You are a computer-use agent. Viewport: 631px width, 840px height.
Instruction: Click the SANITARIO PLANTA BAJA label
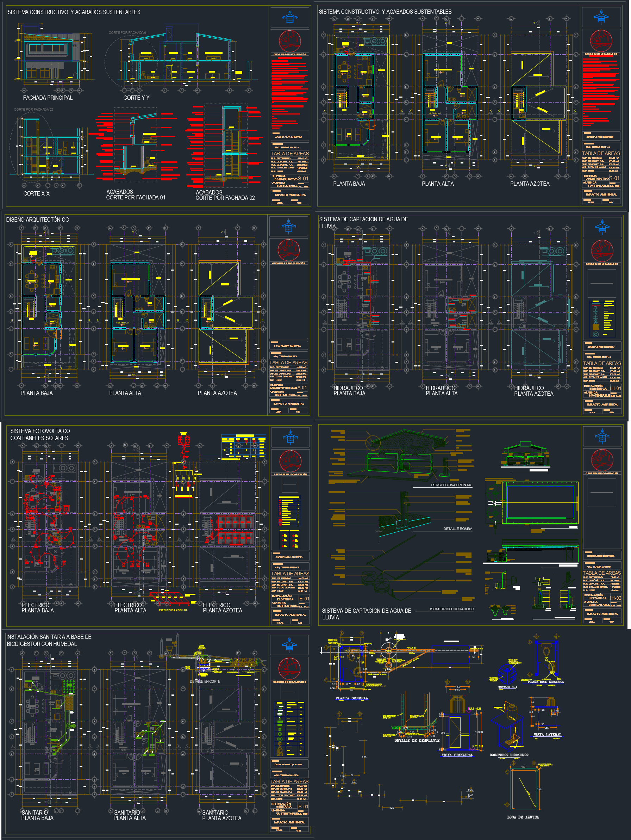37,815
